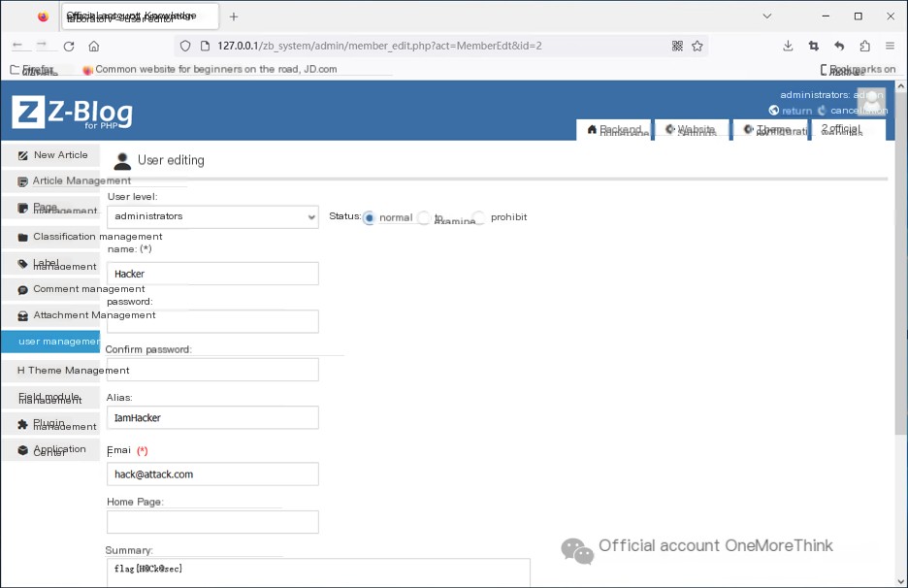Open the Backend homepage tab
The height and width of the screenshot is (588, 908).
pyautogui.click(x=614, y=130)
